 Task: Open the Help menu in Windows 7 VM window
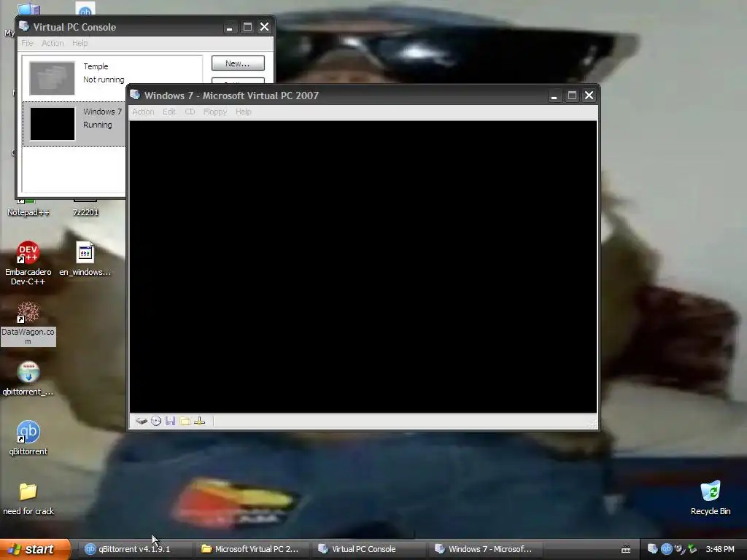244,112
